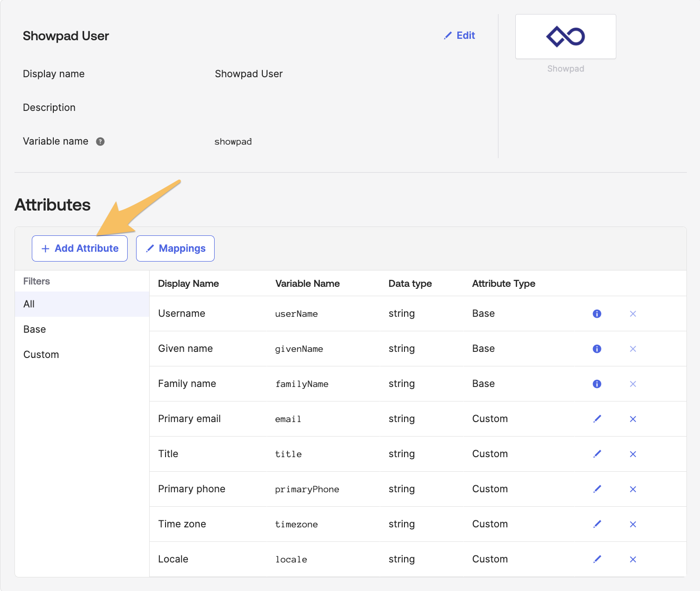Edit the Time zone attribute
This screenshot has height=591, width=700.
597,524
